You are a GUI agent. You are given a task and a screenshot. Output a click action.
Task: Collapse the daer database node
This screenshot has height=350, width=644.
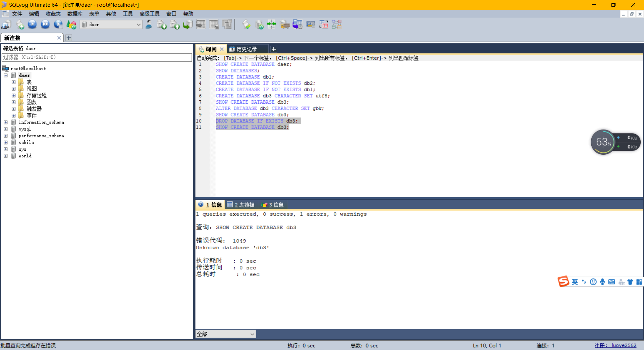pyautogui.click(x=6, y=76)
